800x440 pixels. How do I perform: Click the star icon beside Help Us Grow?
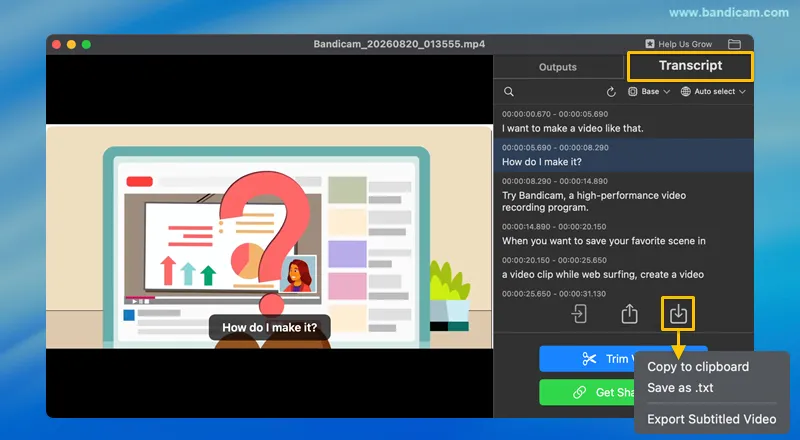point(649,44)
